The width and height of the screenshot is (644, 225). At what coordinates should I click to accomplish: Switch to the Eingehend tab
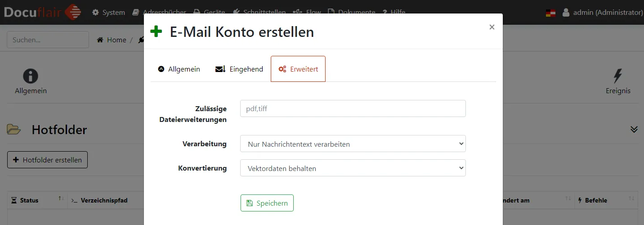point(239,69)
